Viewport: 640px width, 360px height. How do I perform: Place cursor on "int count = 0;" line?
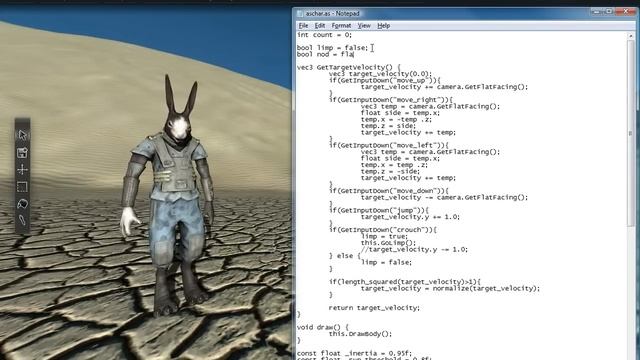(324, 35)
